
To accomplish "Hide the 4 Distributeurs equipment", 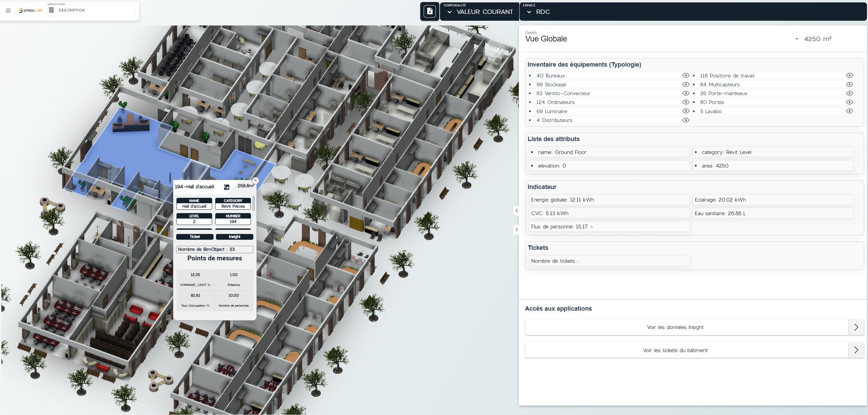I will pos(685,120).
